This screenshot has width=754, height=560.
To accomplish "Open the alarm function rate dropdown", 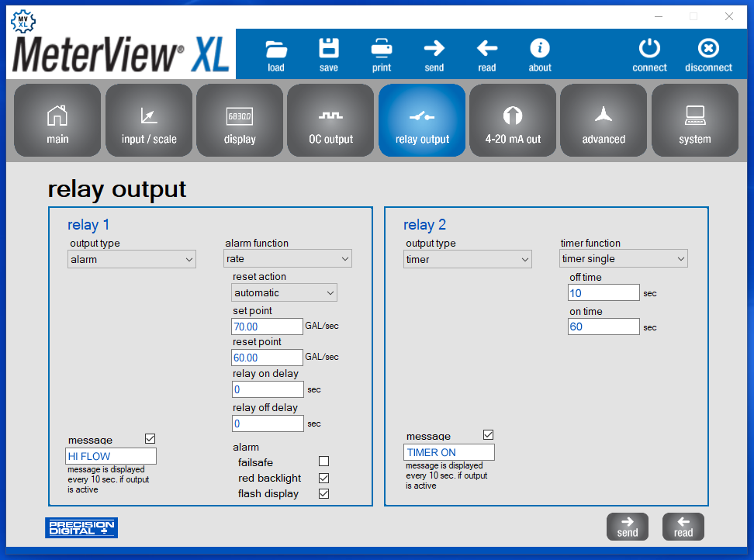I will pos(288,258).
